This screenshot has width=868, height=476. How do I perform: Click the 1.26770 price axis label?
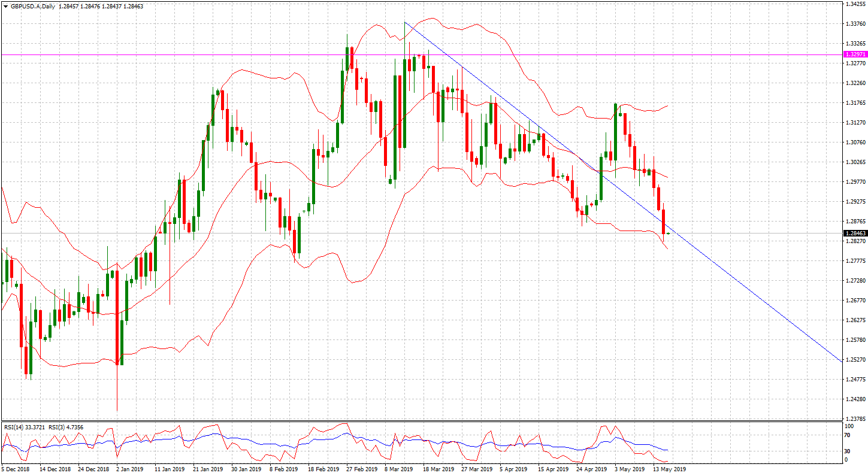tap(855, 301)
